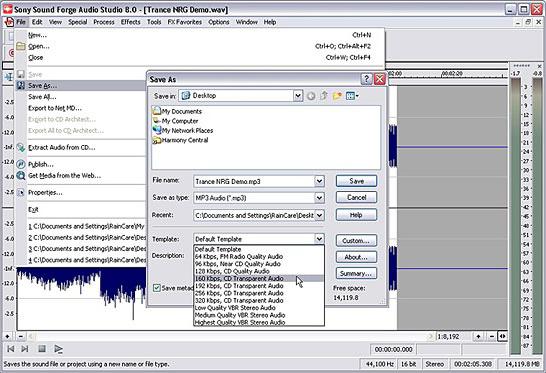The image size is (546, 373).
Task: Click the Summary... button
Action: [x=356, y=273]
